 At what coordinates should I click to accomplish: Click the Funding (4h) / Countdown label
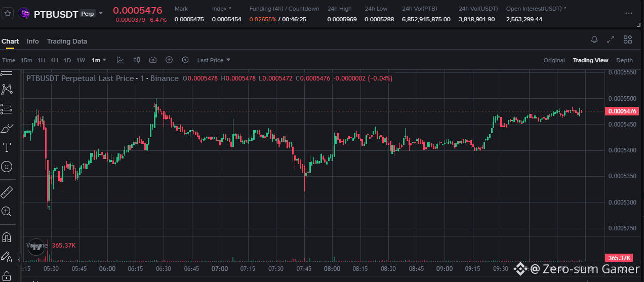tap(284, 9)
